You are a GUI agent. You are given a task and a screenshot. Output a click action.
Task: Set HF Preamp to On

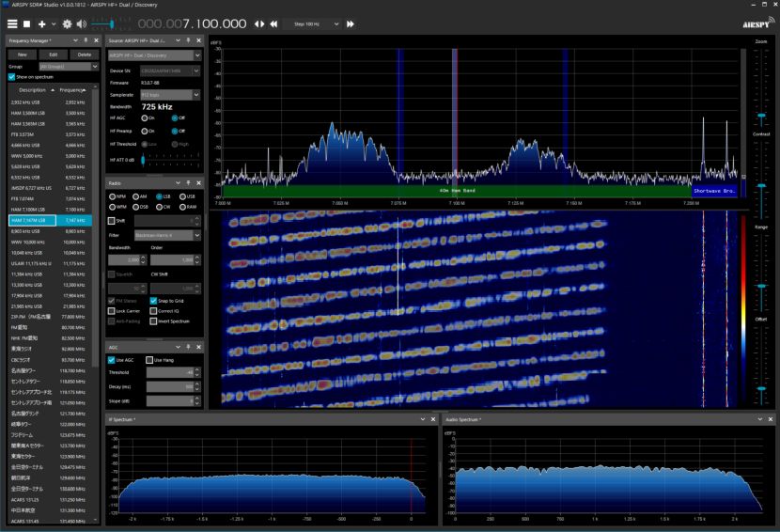pyautogui.click(x=145, y=131)
